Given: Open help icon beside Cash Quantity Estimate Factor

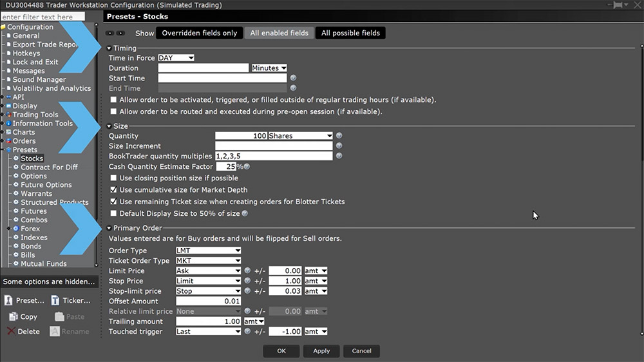Looking at the screenshot, I should 247,166.
